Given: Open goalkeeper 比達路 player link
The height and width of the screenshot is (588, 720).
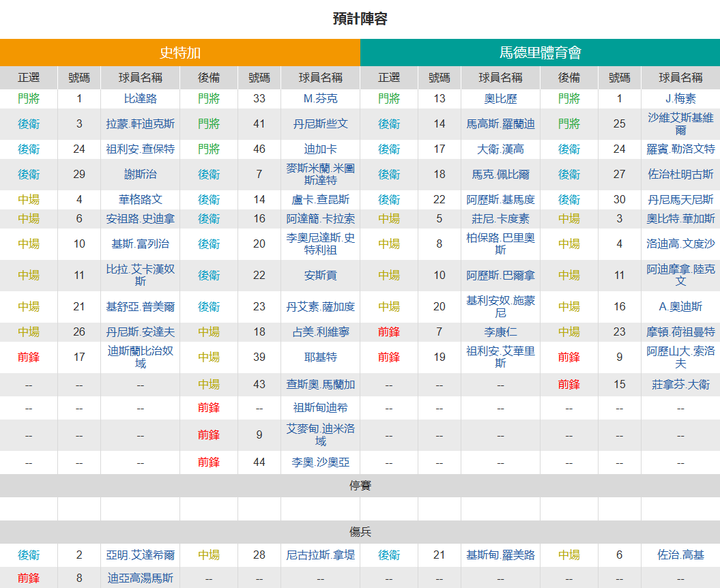Looking at the screenshot, I should tap(141, 99).
